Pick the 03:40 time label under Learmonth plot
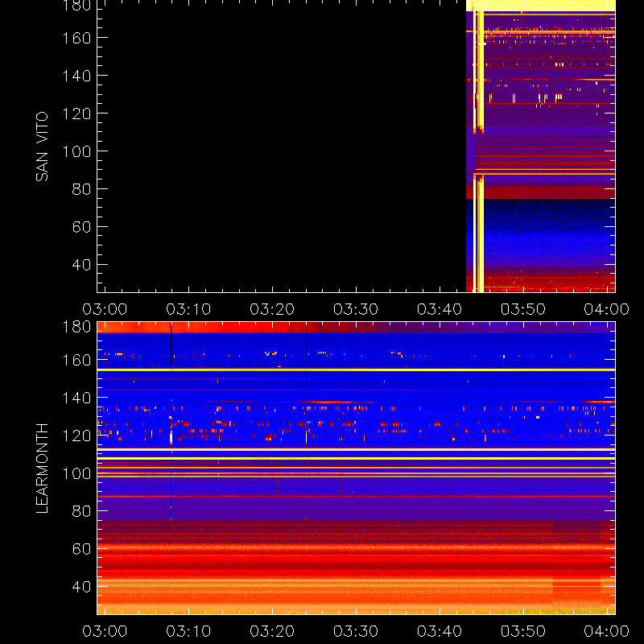This screenshot has height=644, width=644. 440,631
